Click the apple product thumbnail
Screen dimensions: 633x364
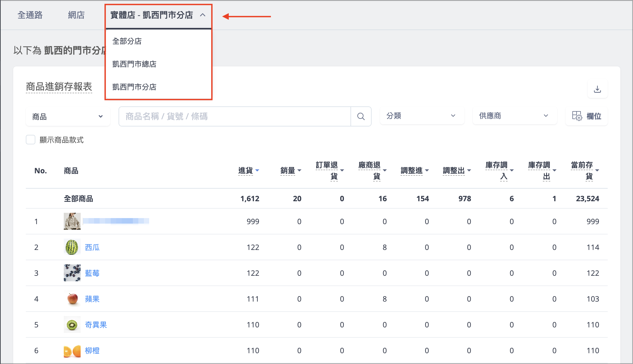(x=72, y=299)
